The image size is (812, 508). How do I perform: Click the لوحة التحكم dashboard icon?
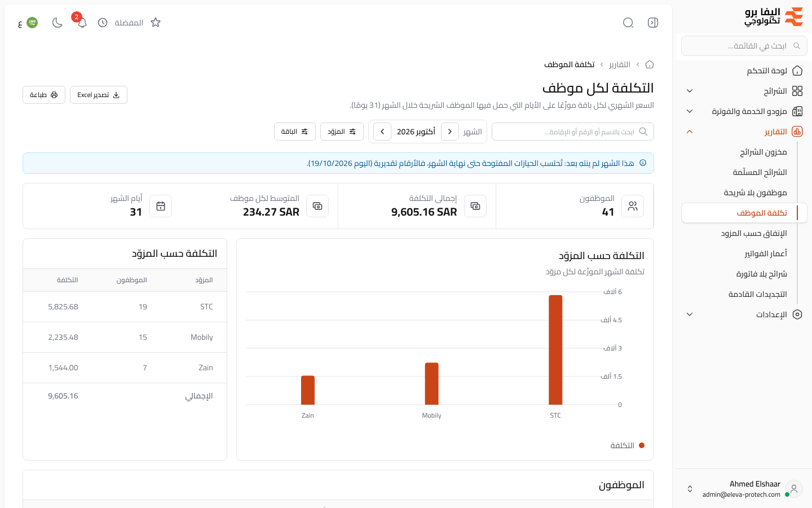(x=797, y=71)
